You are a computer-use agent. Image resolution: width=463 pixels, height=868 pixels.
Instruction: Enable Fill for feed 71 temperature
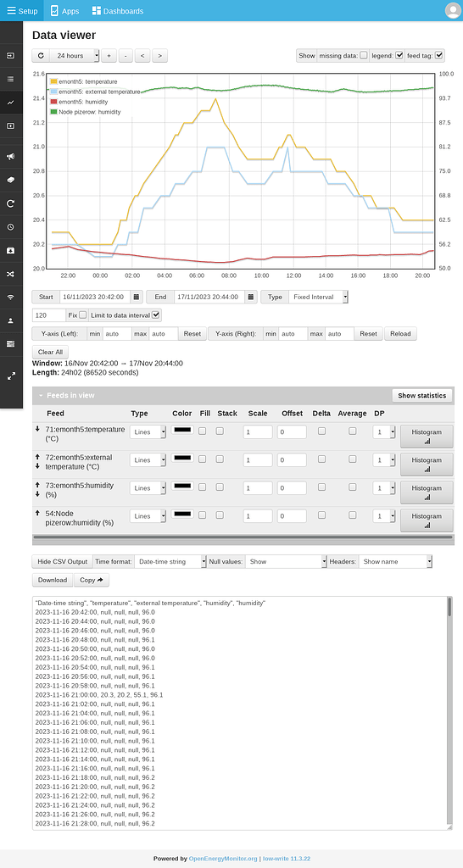coord(202,431)
